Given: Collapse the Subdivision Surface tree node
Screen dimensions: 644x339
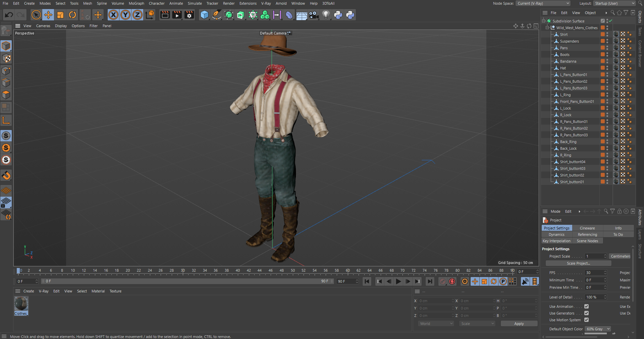Looking at the screenshot, I should [544, 21].
